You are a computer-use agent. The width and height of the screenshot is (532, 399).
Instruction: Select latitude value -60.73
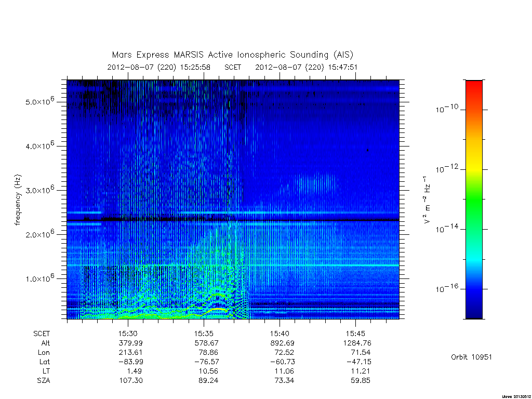[x=282, y=362]
